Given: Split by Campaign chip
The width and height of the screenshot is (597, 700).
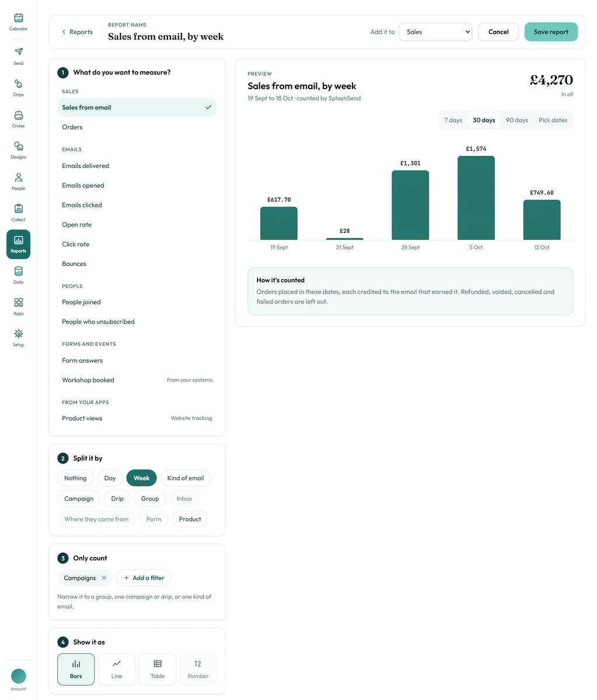Looking at the screenshot, I should pos(79,498).
